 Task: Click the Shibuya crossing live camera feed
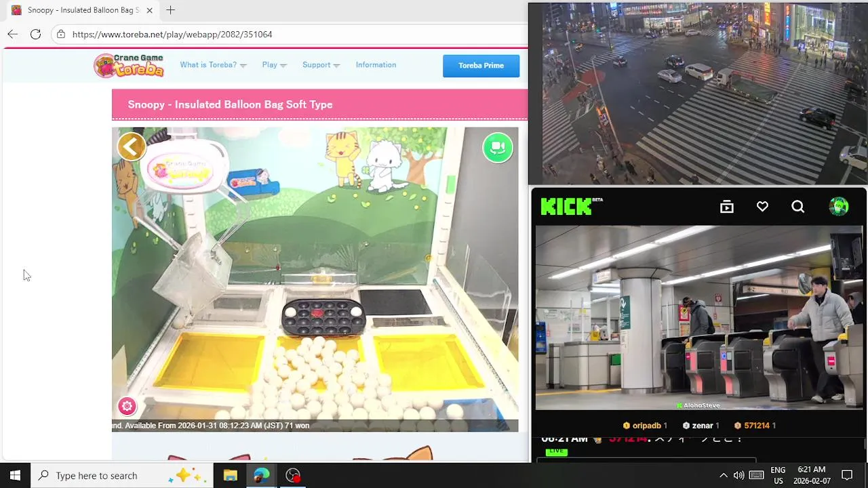pos(698,93)
